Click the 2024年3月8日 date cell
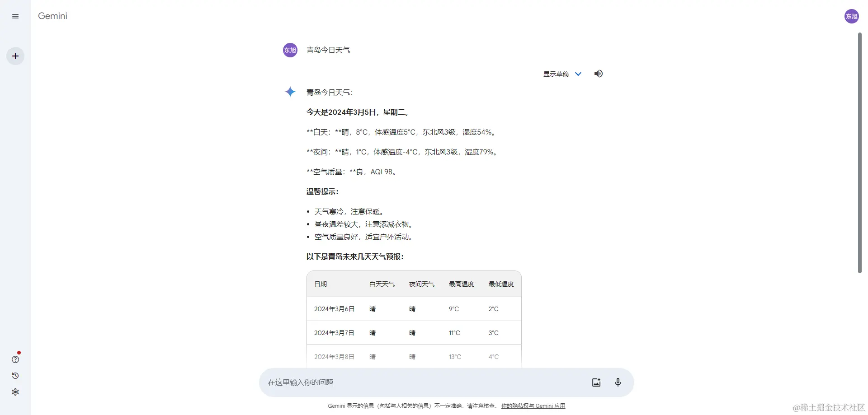868x415 pixels. coord(335,357)
